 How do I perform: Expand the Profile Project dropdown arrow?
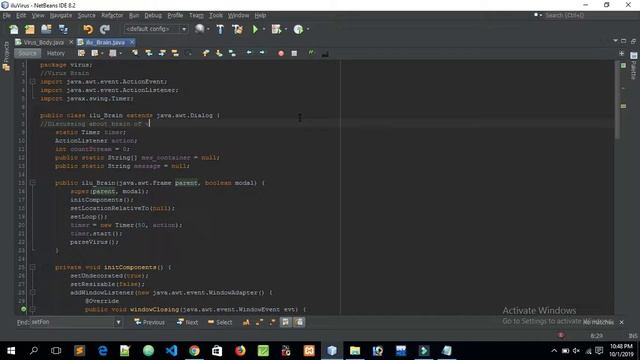click(307, 29)
